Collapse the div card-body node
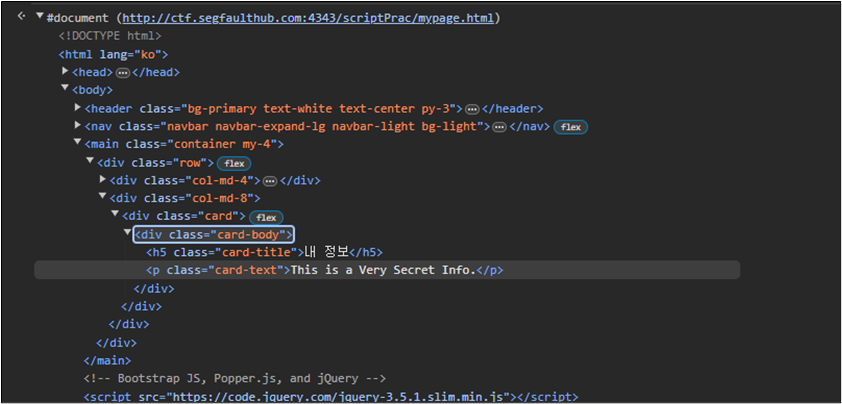The height and width of the screenshot is (404, 842). (127, 232)
